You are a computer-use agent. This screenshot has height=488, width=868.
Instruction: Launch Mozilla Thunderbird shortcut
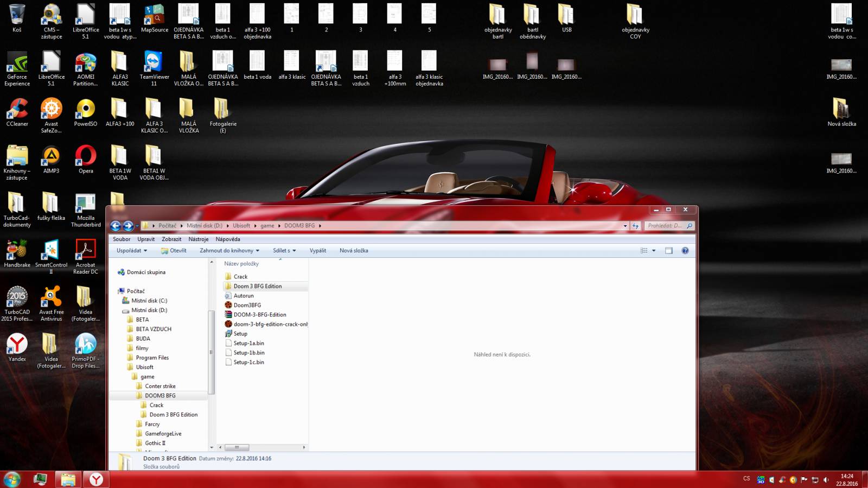coord(86,210)
